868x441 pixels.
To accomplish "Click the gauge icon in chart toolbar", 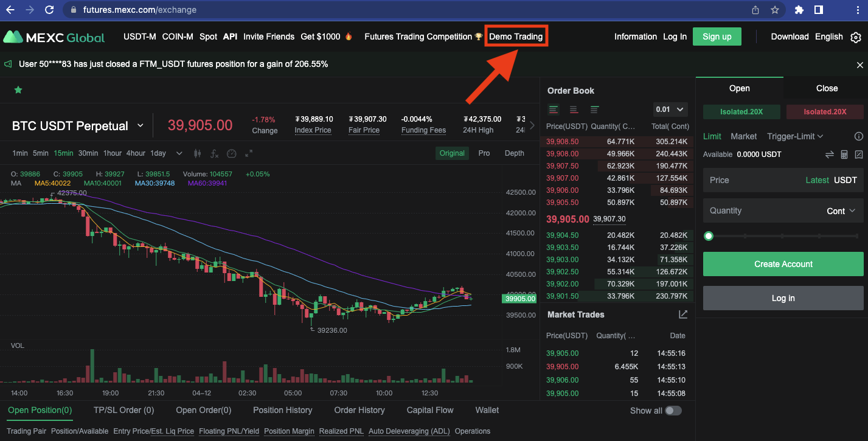I will click(x=231, y=153).
